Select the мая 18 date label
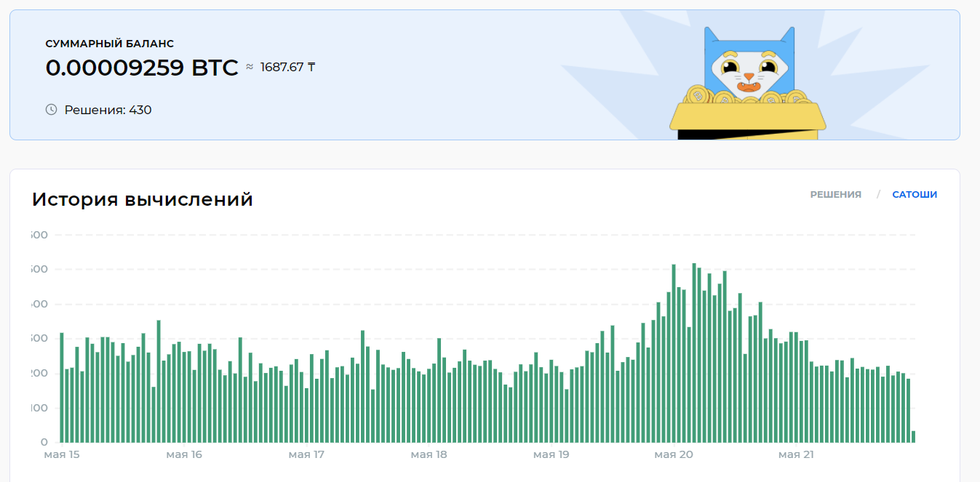Image resolution: width=980 pixels, height=482 pixels. click(429, 455)
